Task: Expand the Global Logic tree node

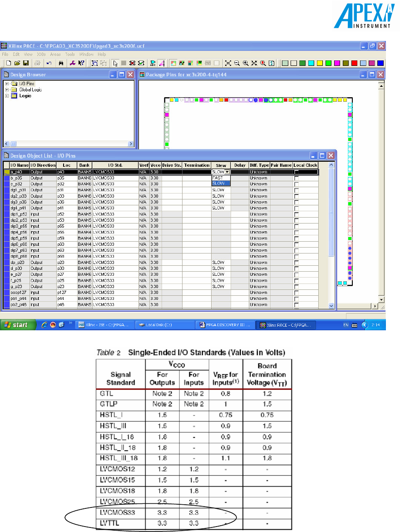Action: (7, 89)
